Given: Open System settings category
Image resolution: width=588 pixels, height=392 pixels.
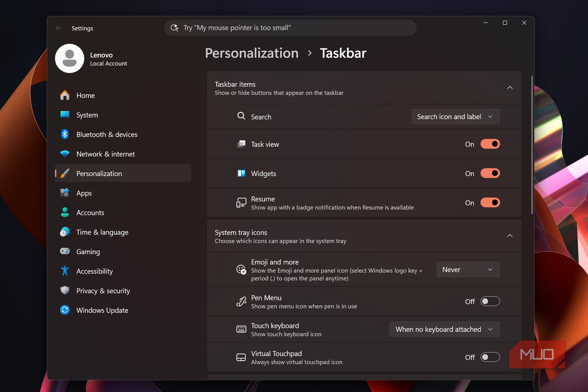Looking at the screenshot, I should tap(123, 115).
